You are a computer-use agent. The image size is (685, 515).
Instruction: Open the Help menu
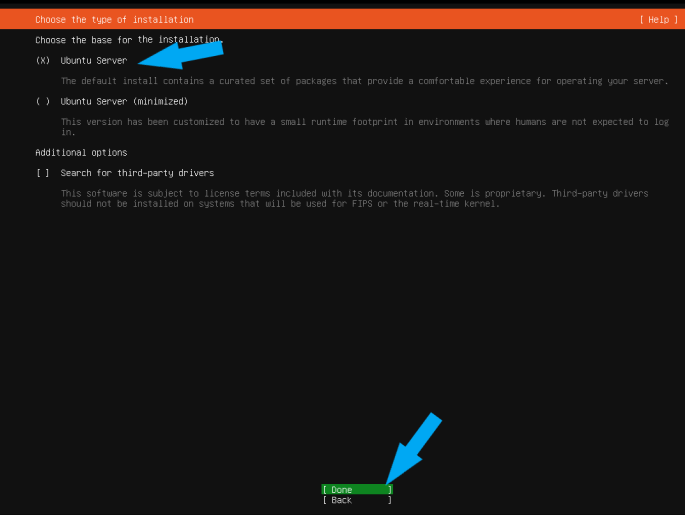[658, 20]
